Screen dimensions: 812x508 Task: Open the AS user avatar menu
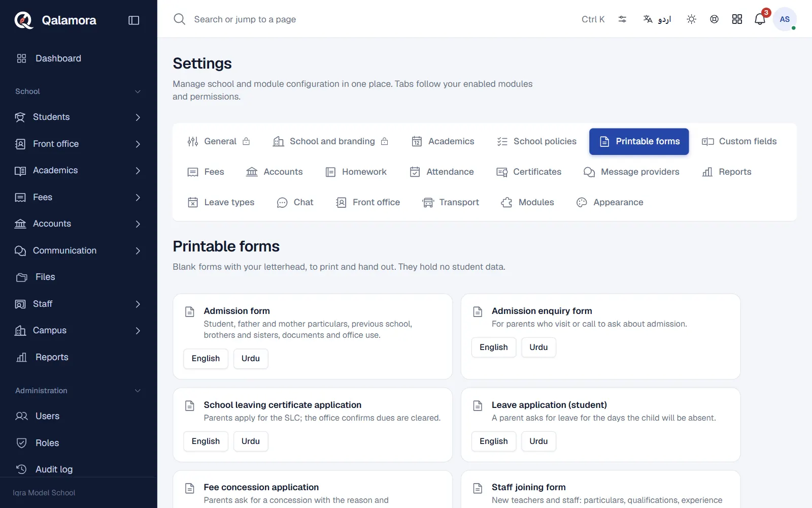point(785,19)
